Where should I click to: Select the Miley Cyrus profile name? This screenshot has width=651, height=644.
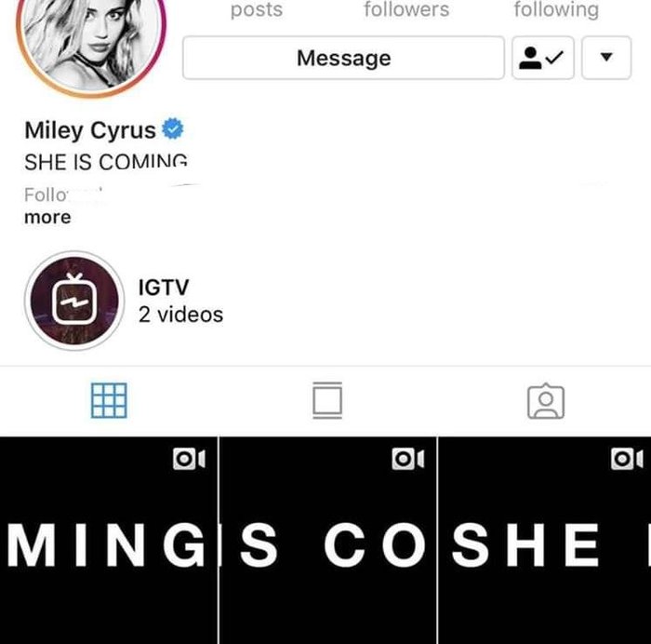coord(90,130)
